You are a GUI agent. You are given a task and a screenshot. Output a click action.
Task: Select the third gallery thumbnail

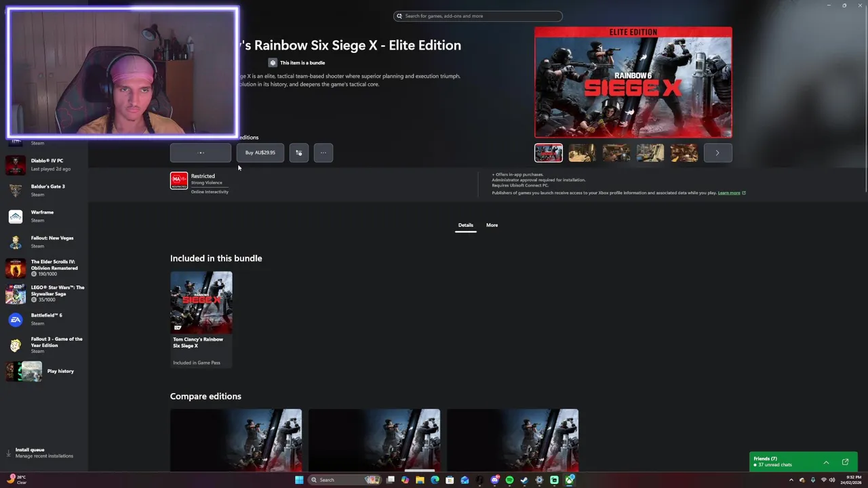pos(616,152)
